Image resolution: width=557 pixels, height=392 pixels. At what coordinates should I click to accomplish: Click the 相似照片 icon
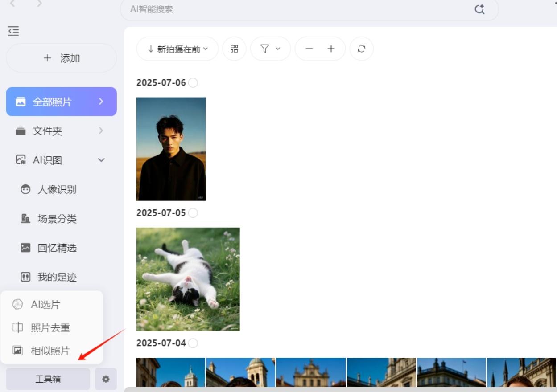click(x=17, y=351)
